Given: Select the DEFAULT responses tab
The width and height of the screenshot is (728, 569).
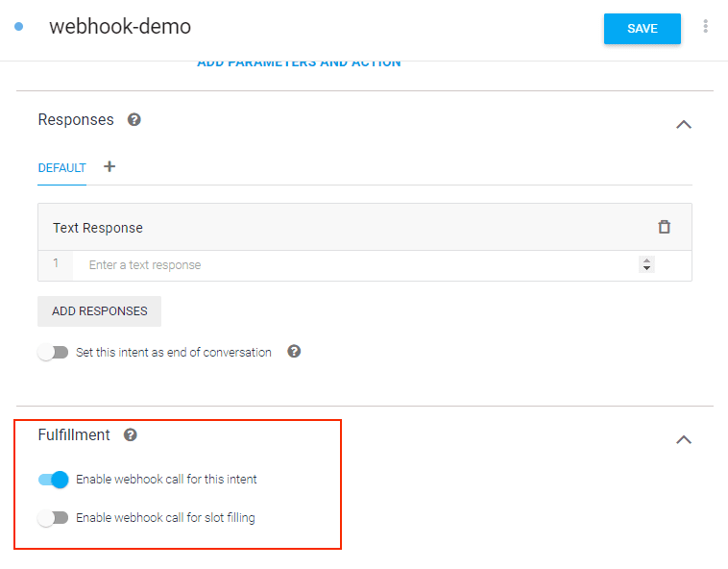Looking at the screenshot, I should (x=61, y=168).
